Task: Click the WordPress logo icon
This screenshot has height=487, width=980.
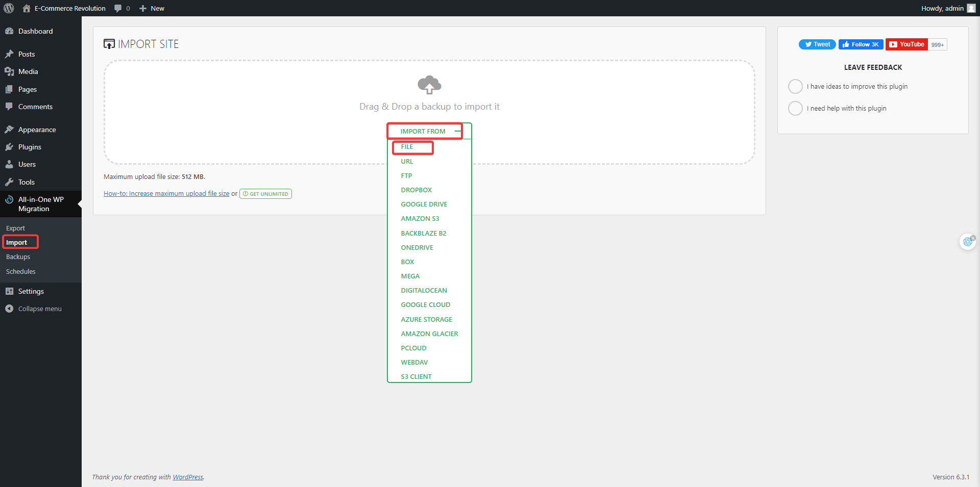Action: click(9, 8)
